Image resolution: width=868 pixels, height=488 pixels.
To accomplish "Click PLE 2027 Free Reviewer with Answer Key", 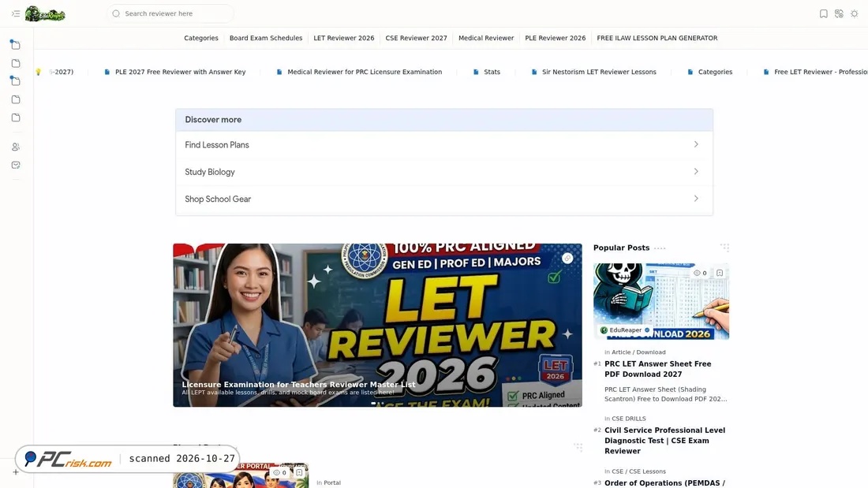I will (181, 72).
